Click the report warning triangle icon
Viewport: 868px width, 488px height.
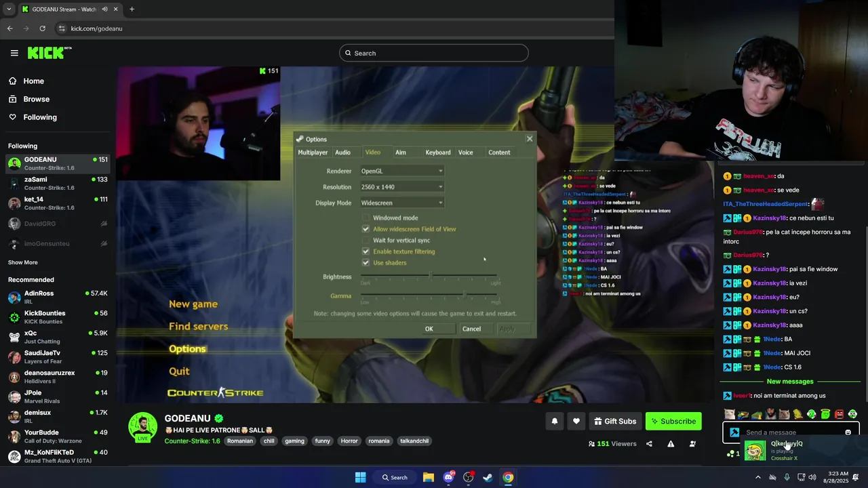tap(671, 444)
